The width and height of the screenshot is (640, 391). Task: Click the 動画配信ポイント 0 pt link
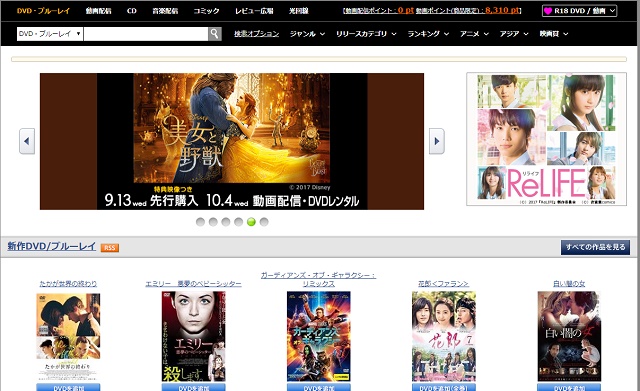379,11
